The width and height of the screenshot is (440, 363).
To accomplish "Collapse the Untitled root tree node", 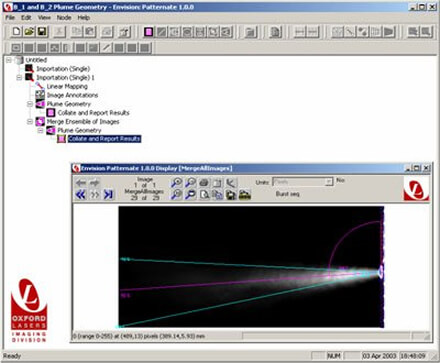I will pyautogui.click(x=9, y=60).
